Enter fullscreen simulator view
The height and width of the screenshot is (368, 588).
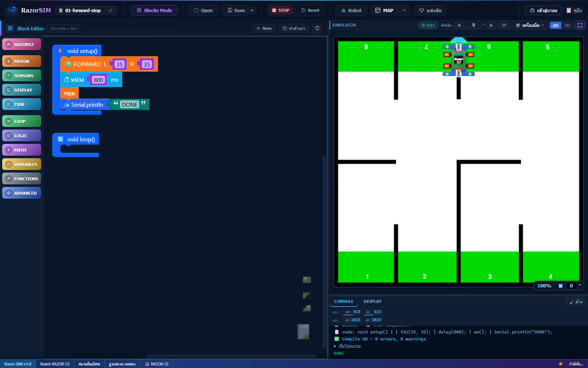580,25
